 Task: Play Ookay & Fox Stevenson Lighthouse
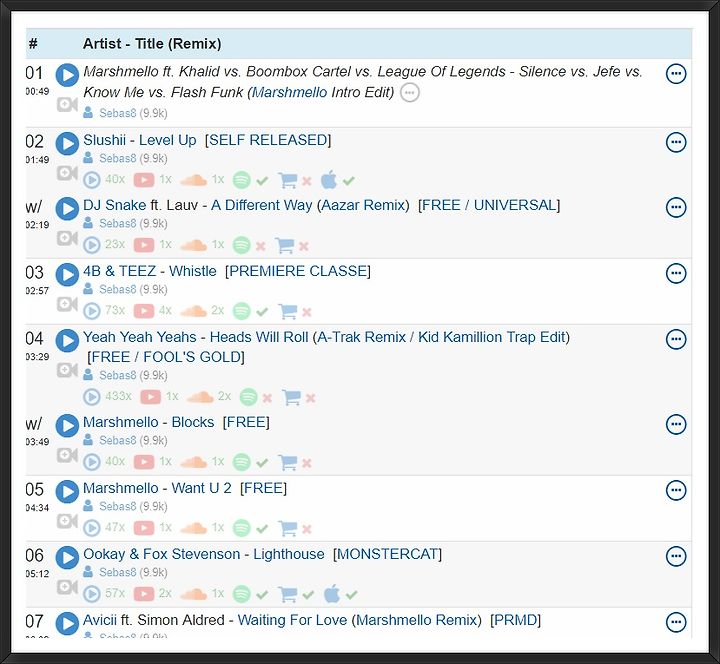67,558
